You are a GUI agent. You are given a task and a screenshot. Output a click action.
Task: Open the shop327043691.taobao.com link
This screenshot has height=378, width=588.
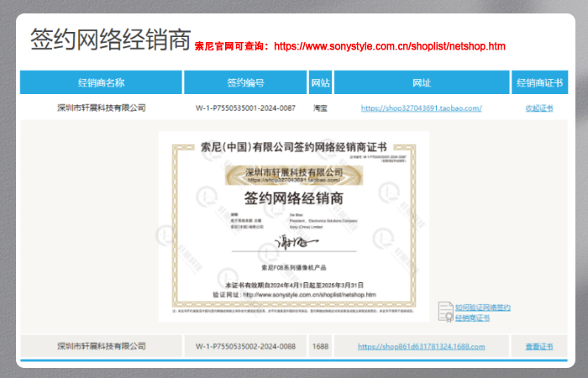pos(421,108)
